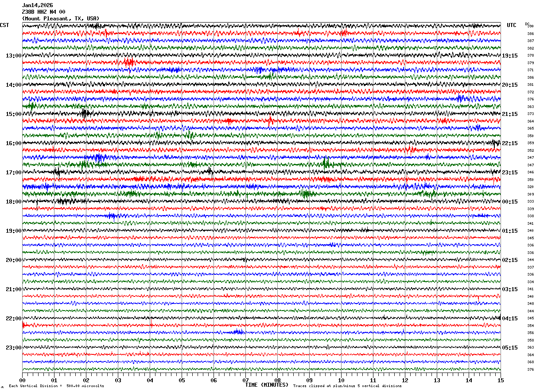The width and height of the screenshot is (536, 392).
Task: Click the traces clipped footnote text
Action: pyautogui.click(x=347, y=386)
